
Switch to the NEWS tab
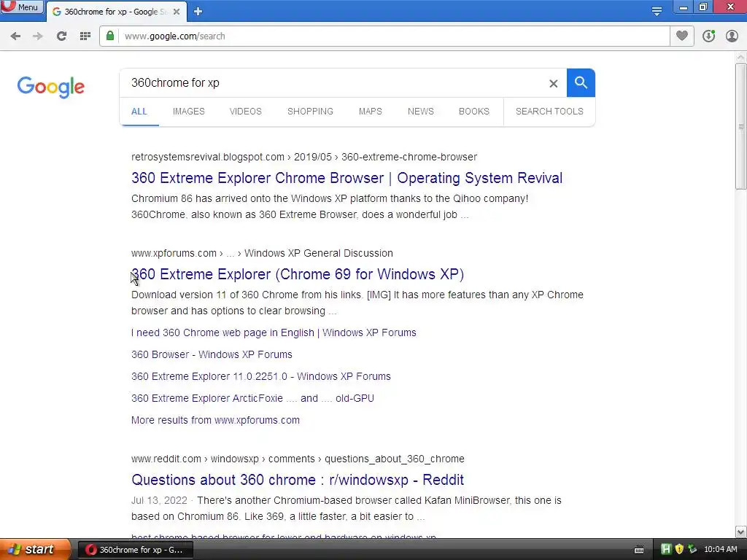tap(421, 112)
